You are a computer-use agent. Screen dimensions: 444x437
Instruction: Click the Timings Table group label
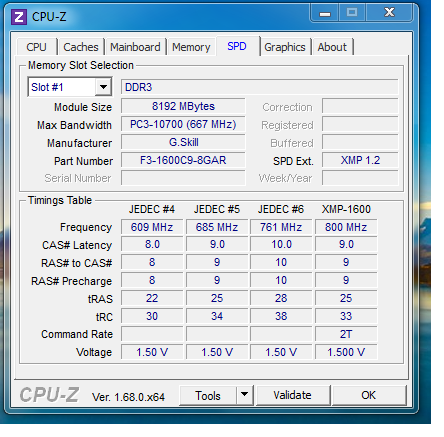60,200
